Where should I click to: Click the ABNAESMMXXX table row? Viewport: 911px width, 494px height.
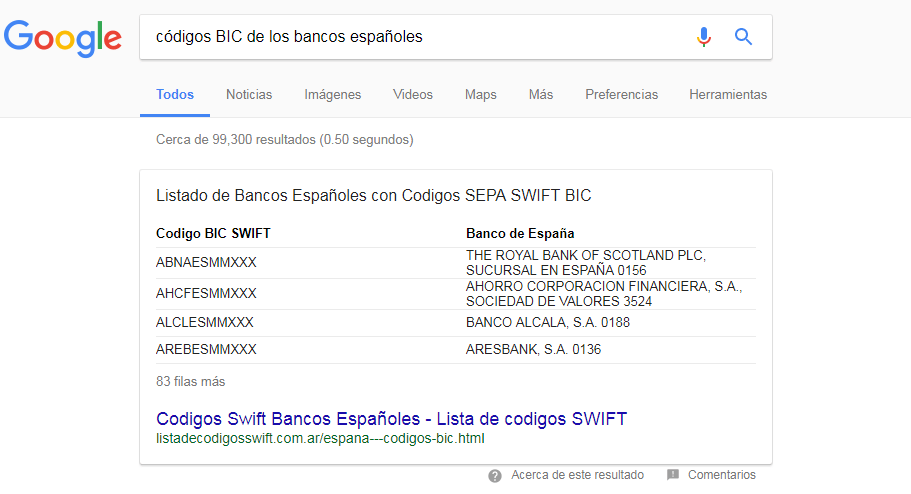click(x=456, y=263)
